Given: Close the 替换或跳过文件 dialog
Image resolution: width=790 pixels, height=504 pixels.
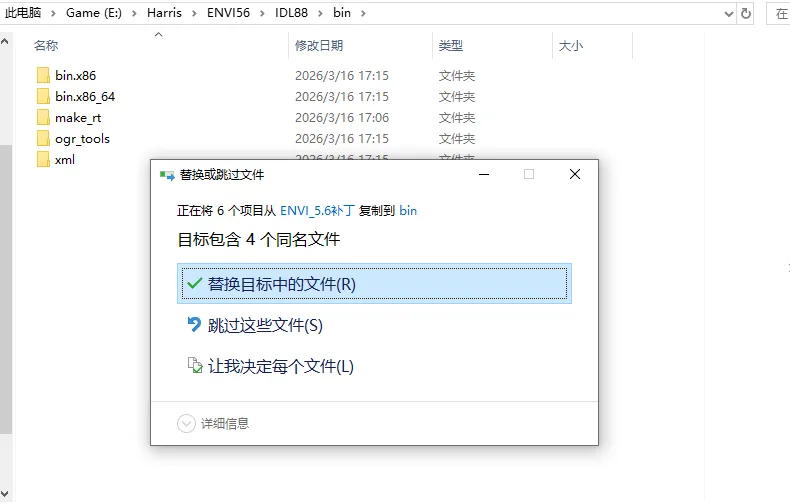Looking at the screenshot, I should point(575,174).
